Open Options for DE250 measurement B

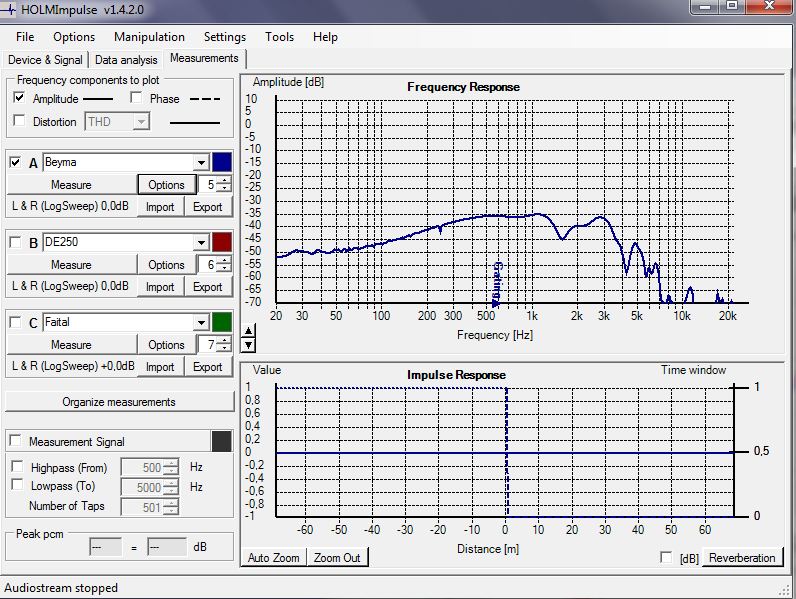point(167,264)
